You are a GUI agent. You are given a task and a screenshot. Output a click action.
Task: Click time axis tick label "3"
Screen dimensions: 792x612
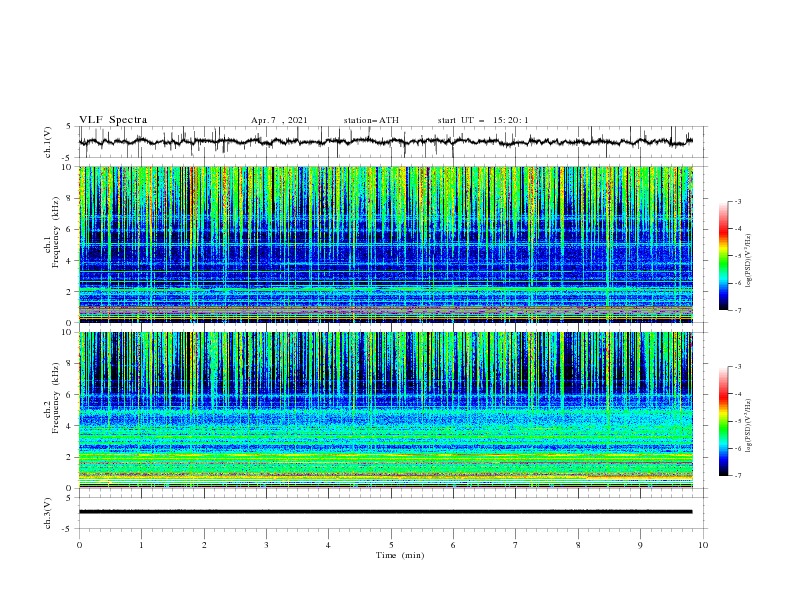tap(266, 545)
